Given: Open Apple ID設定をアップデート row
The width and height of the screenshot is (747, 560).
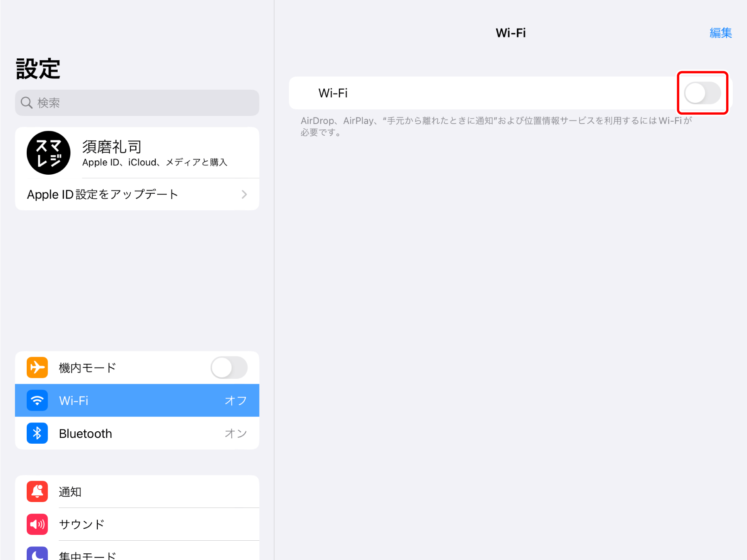Looking at the screenshot, I should (x=137, y=194).
